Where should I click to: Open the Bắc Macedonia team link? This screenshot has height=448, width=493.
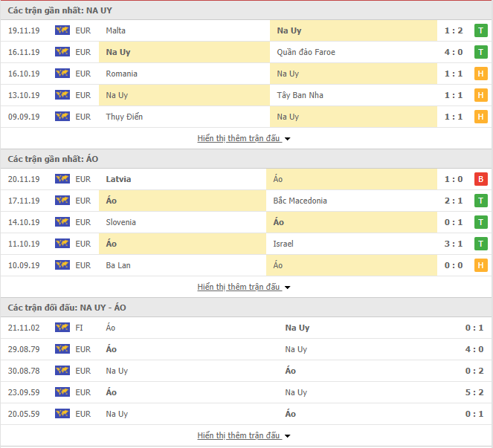click(300, 201)
